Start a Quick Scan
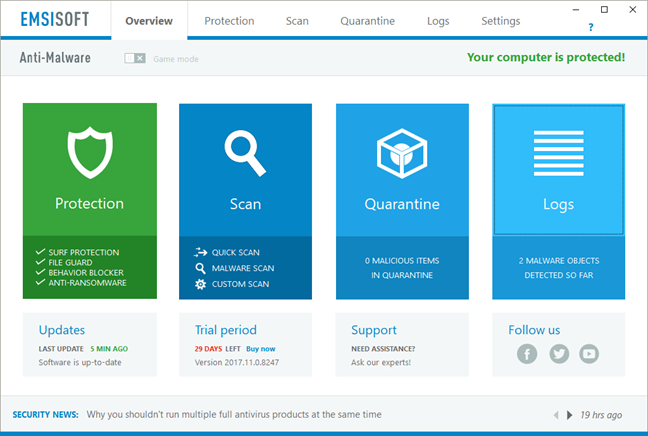 (x=236, y=253)
